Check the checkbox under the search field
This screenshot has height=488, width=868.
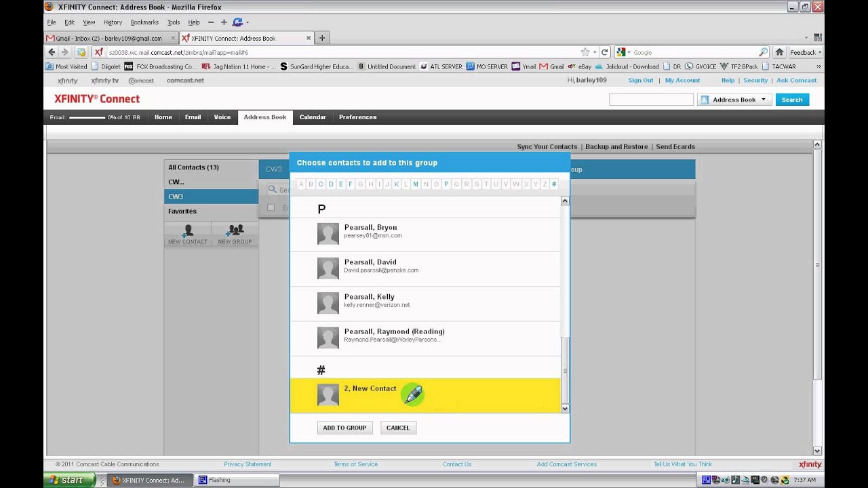(271, 207)
